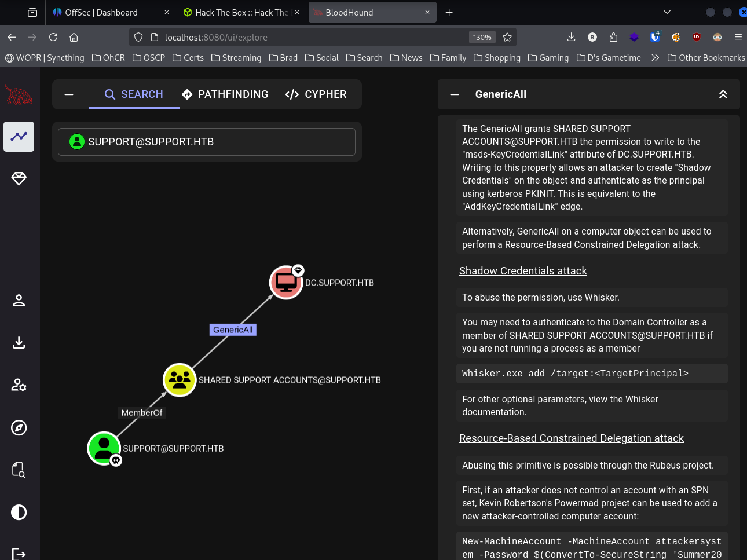Select the SHARED SUPPORT ACCOUNTS group node
747x560 pixels.
coord(180,380)
